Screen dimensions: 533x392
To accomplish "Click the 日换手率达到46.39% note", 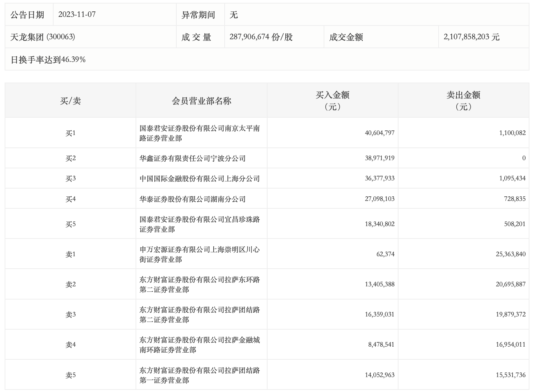I will click(48, 60).
